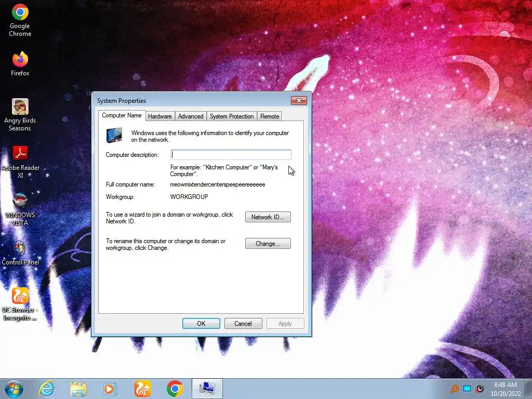Open Windows Media Player in taskbar
The image size is (532, 399).
(110, 389)
